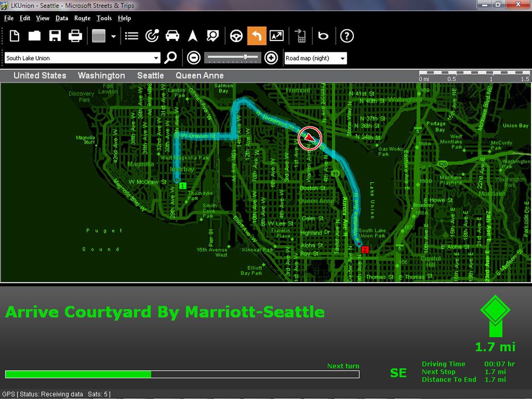Viewport: 532px width, 399px height.
Task: Show the directions list icon
Action: tap(131, 36)
